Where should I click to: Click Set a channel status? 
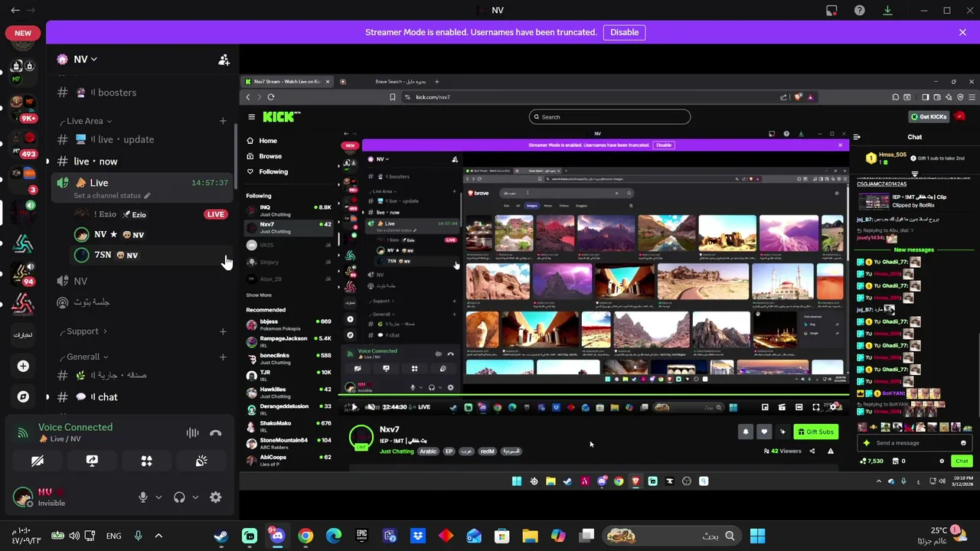tap(112, 196)
